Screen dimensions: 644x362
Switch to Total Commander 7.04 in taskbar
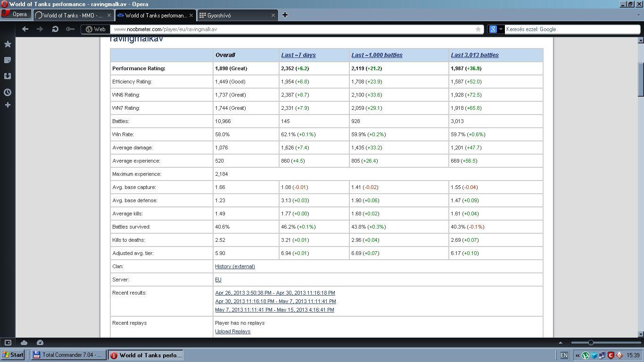click(69, 355)
